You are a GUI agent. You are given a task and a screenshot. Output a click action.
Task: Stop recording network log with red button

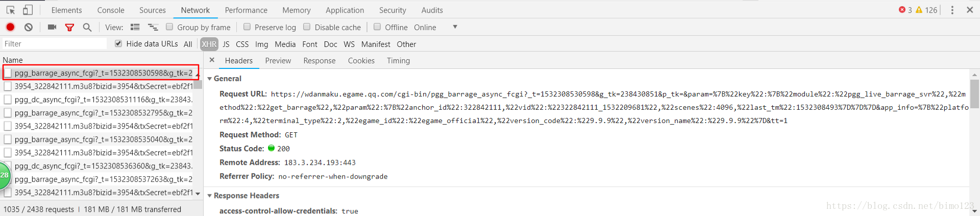tap(10, 27)
